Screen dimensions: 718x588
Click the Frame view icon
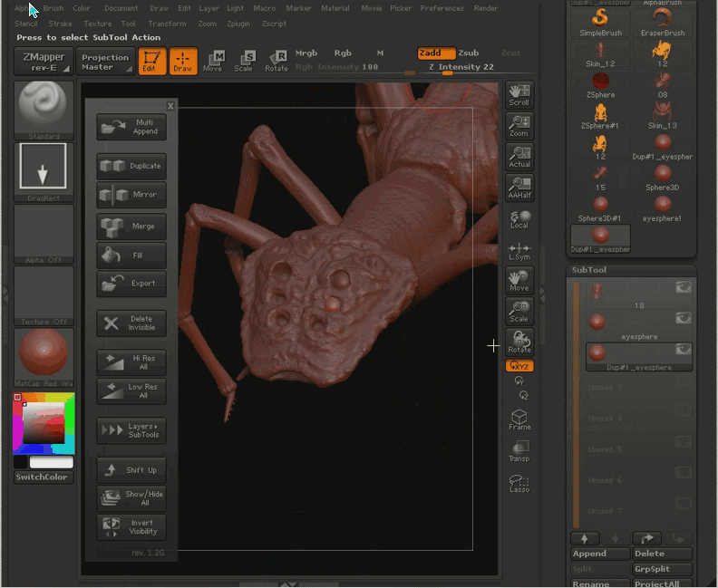point(519,419)
